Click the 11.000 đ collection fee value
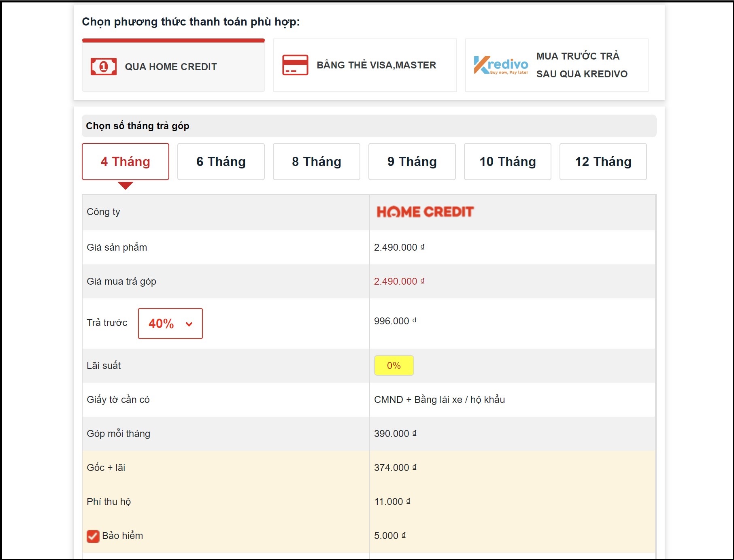The height and width of the screenshot is (560, 734). 392,502
